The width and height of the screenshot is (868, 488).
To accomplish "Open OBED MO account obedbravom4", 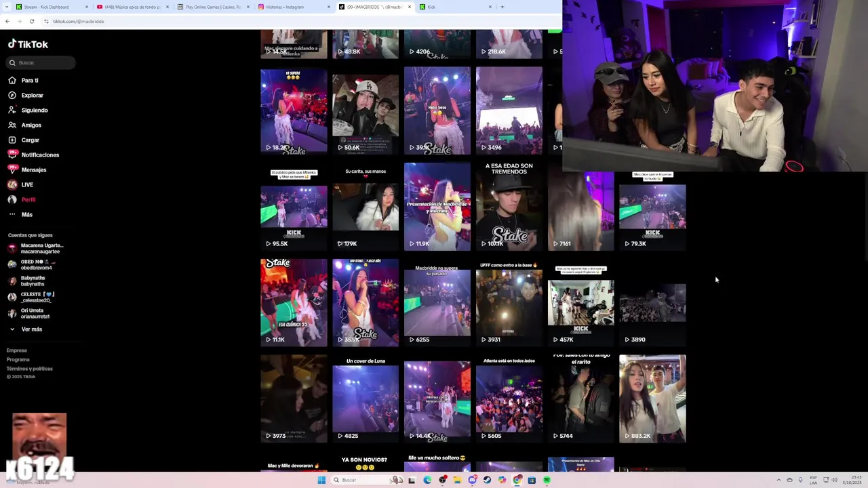I will (31, 264).
